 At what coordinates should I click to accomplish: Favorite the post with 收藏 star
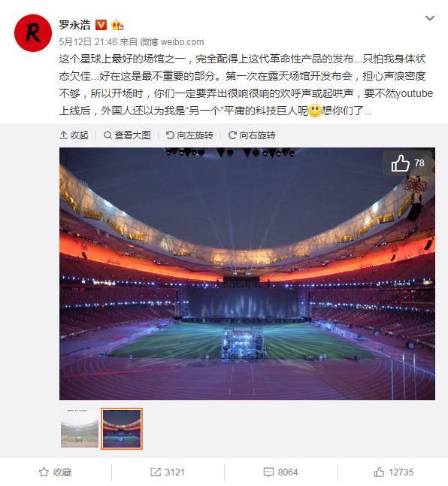(56, 472)
